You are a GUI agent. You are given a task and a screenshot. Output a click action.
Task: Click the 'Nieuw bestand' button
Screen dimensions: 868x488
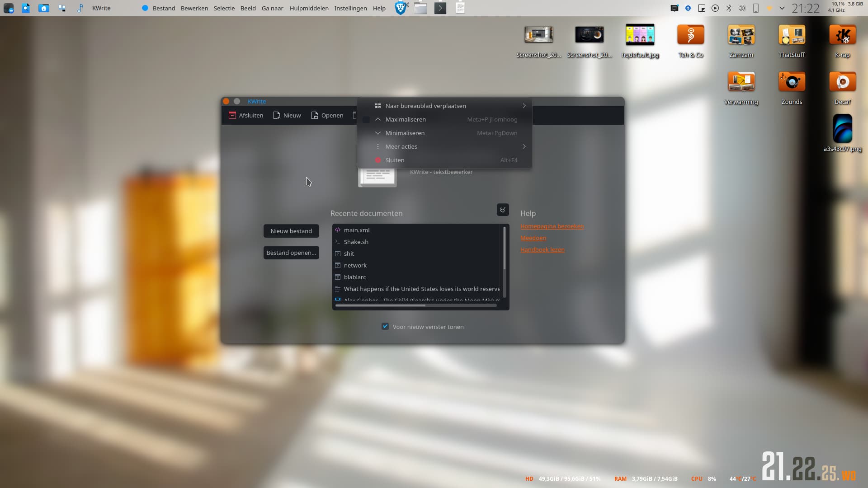(291, 231)
